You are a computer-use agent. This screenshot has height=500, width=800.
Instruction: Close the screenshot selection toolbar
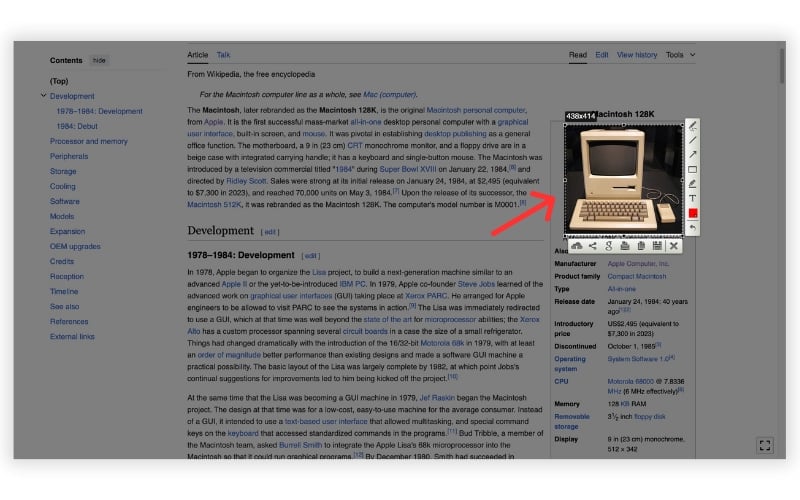coord(673,246)
